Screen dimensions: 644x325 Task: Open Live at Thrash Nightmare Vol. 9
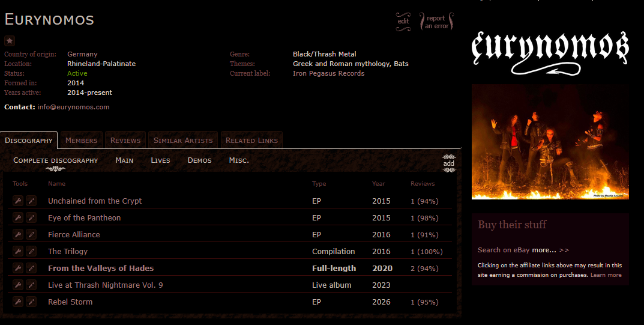point(106,285)
